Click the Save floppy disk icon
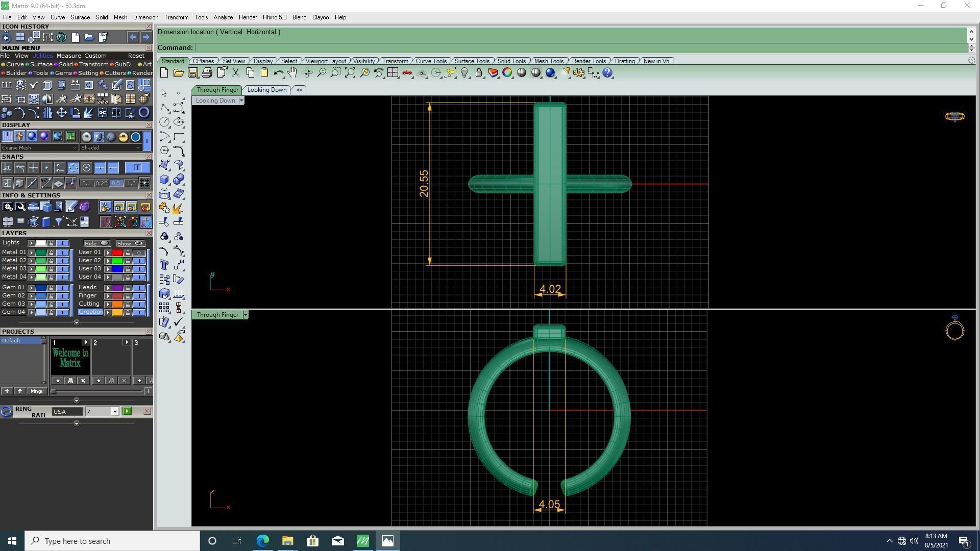980x551 pixels. pos(192,73)
